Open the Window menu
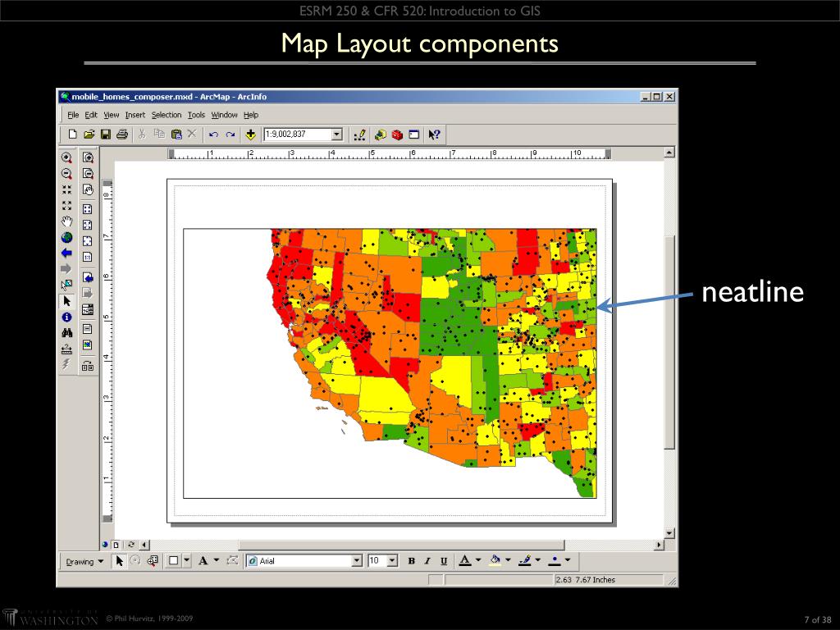Image resolution: width=840 pixels, height=630 pixels. pyautogui.click(x=224, y=115)
